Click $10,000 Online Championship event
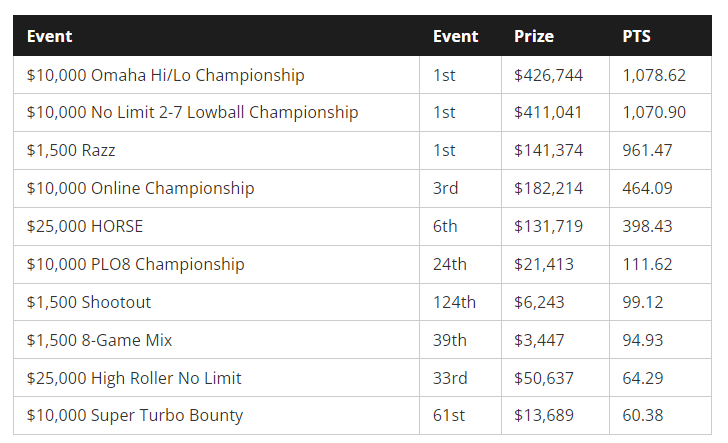Image resolution: width=728 pixels, height=443 pixels. coord(141,189)
